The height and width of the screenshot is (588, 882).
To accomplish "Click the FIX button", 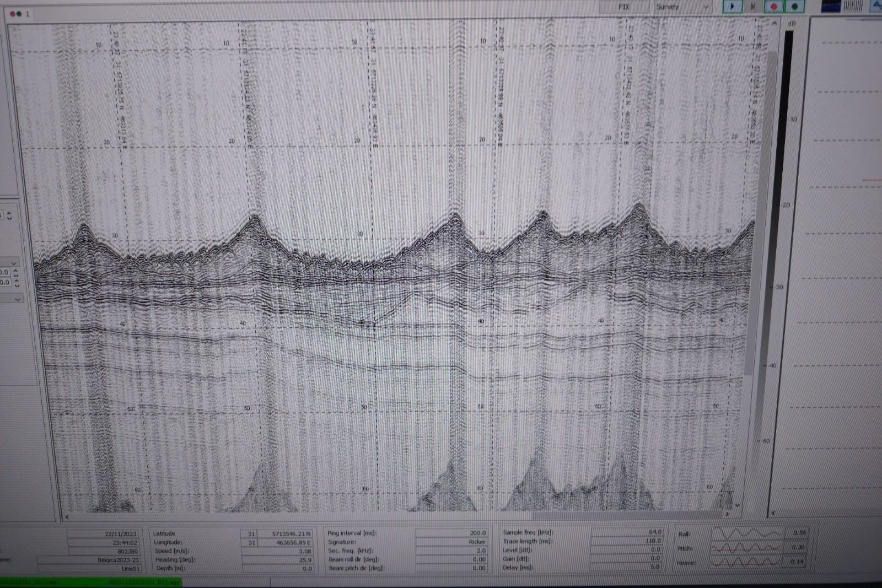I will (x=623, y=7).
